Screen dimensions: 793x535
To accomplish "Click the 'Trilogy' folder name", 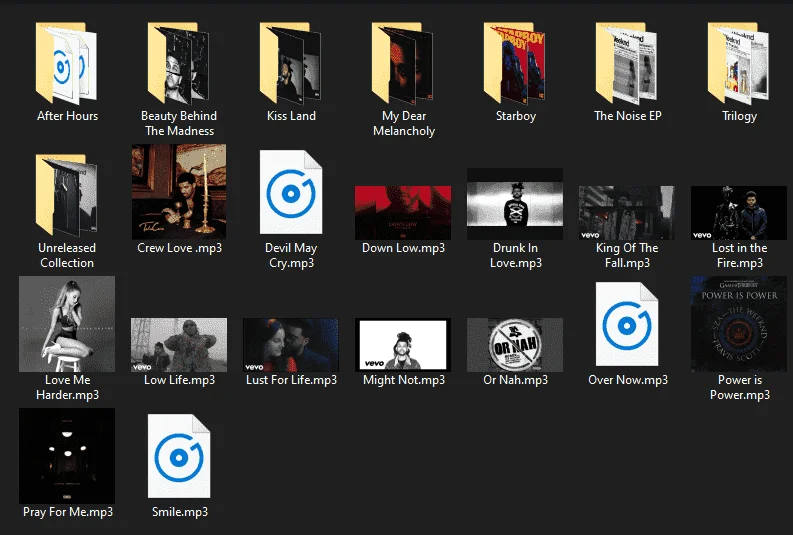I will [739, 116].
